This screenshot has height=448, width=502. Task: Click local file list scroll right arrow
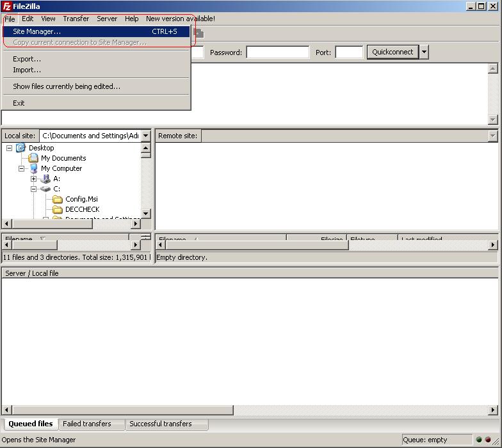point(136,245)
